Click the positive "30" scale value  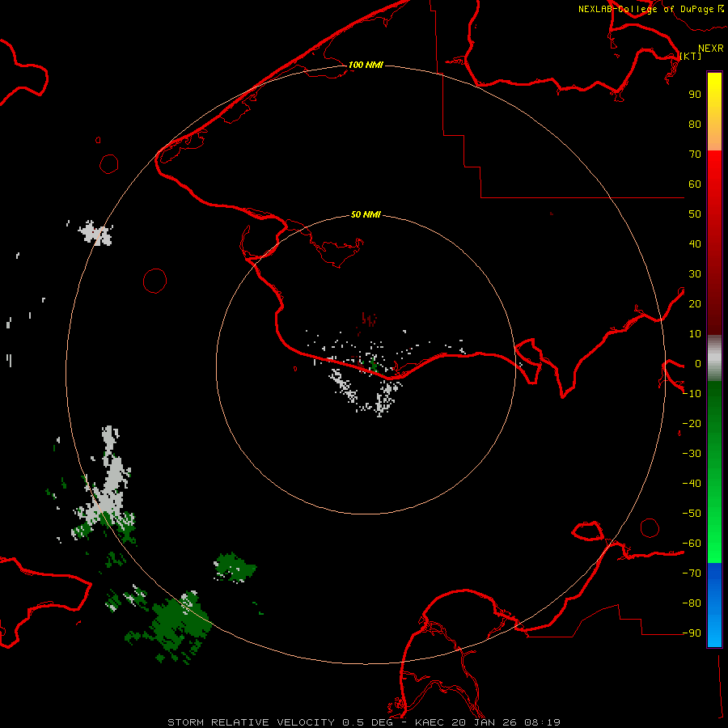pos(695,274)
